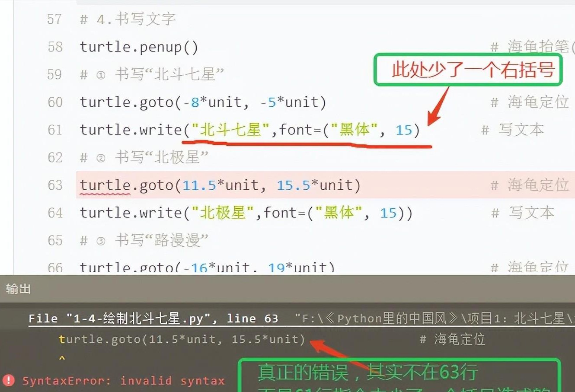Click the # 写文本 comment on line 61
This screenshot has height=392, width=575.
(512, 130)
